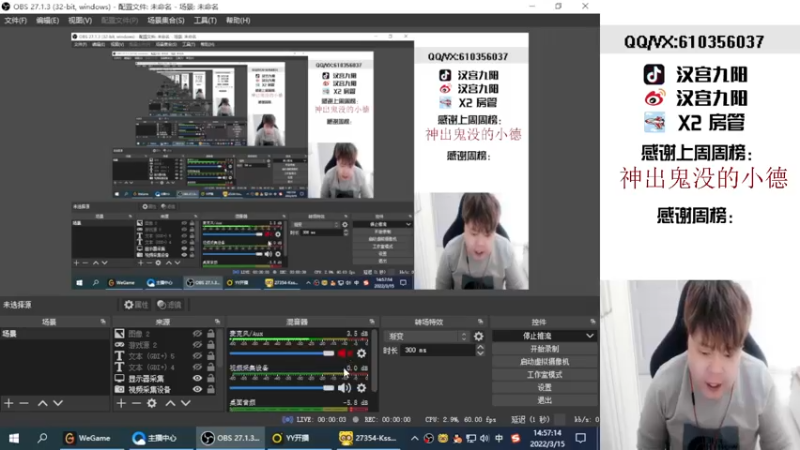
Task: Move the scene down in Scenes panel
Action: [x=58, y=403]
